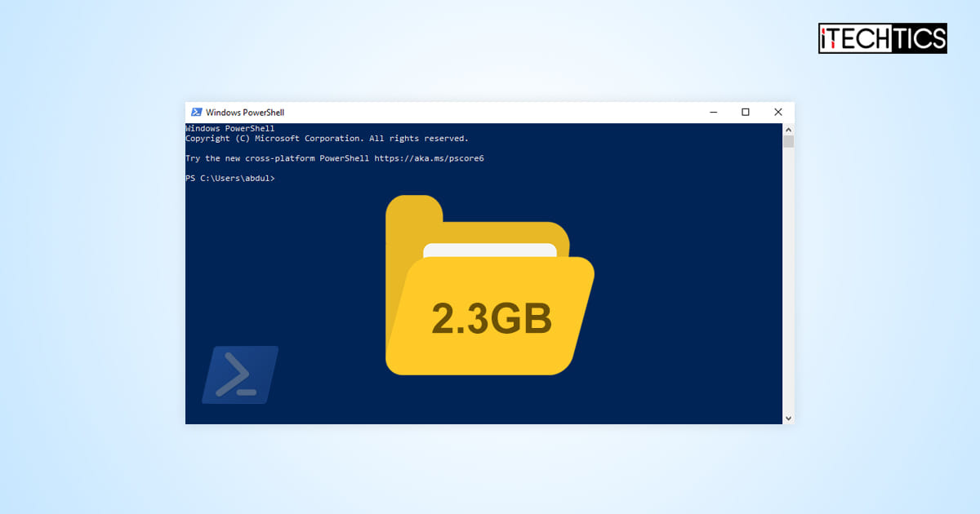Click the scrollbar down arrow
This screenshot has width=980, height=514.
coord(787,417)
